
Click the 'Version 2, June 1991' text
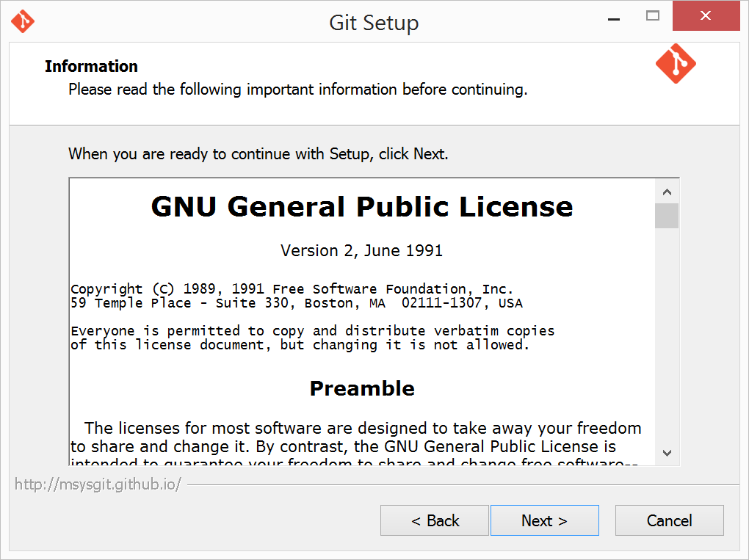(361, 250)
